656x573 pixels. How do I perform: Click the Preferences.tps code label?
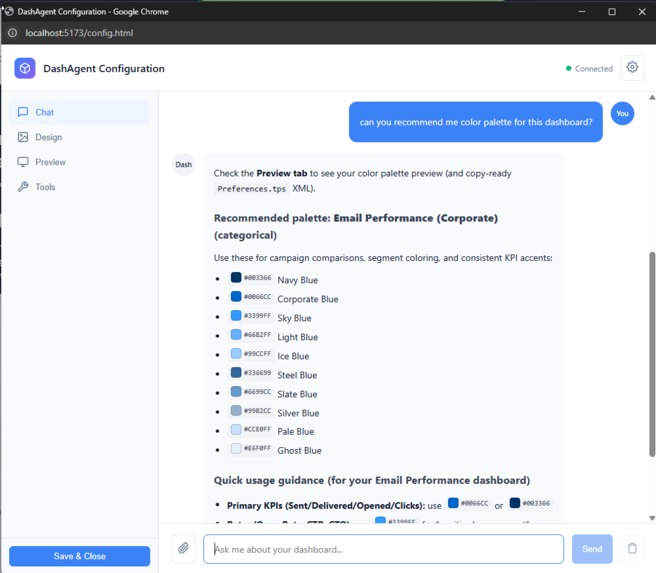point(251,189)
